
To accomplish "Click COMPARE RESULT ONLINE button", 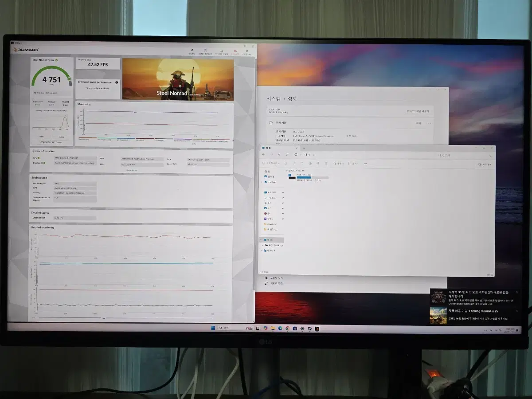I will (x=51, y=142).
